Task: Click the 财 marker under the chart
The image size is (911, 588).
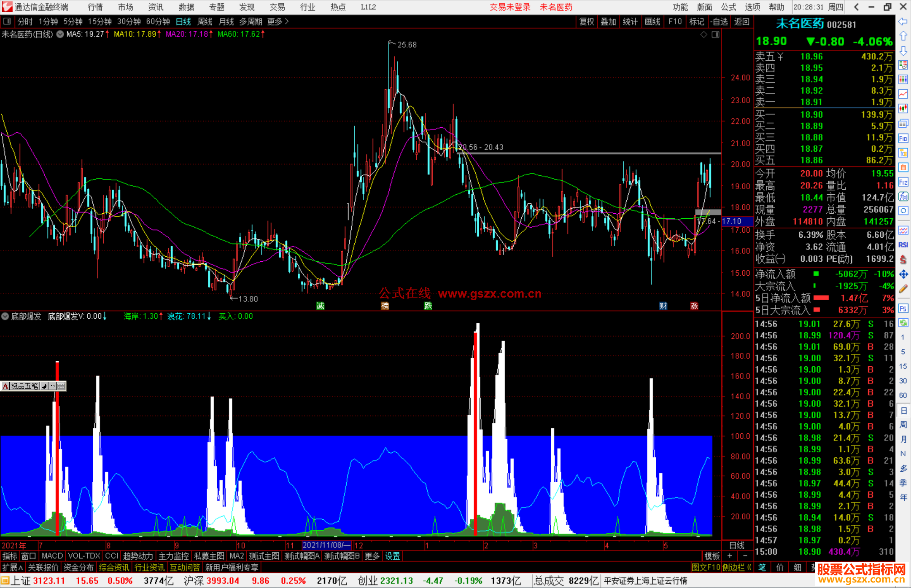Action: click(663, 306)
